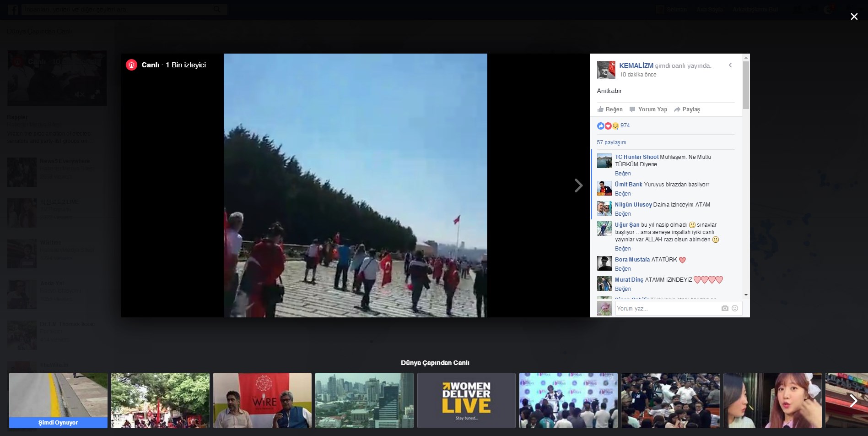Like TC Hunter Shoot's comment
The height and width of the screenshot is (436, 868).
coord(622,174)
